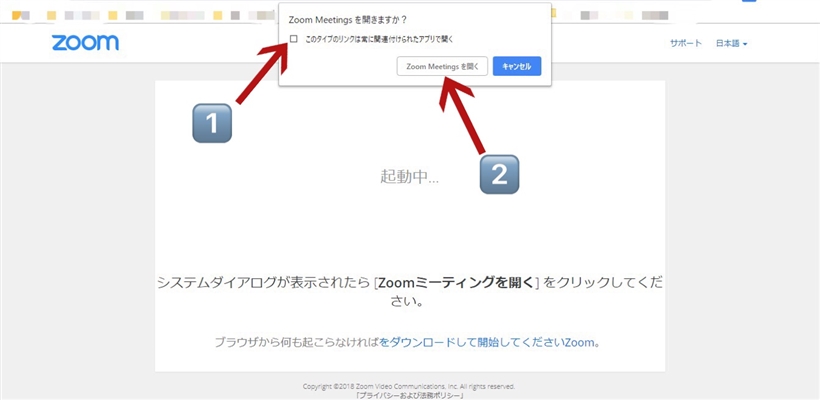This screenshot has height=400, width=820.
Task: Click the Zoom Meetings を開く button
Action: pos(442,66)
